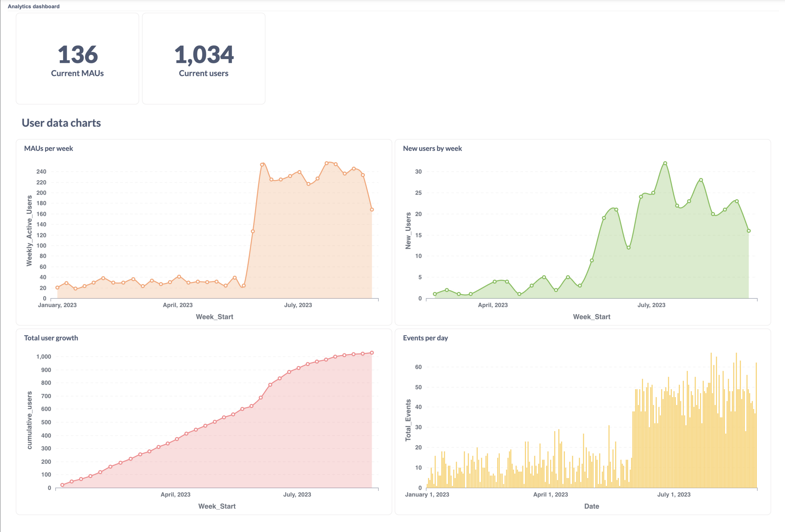
Task: Click the User data charts heading
Action: point(61,123)
